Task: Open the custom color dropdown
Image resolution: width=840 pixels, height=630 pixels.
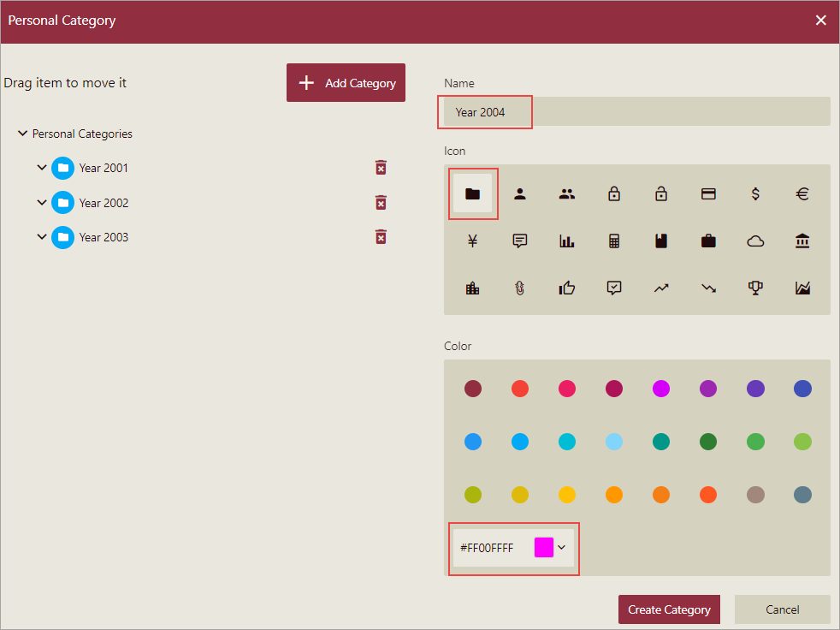Action: pyautogui.click(x=562, y=547)
